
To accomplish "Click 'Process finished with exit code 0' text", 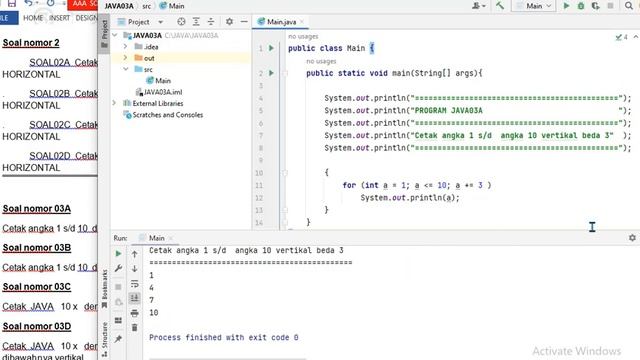I will point(224,338).
